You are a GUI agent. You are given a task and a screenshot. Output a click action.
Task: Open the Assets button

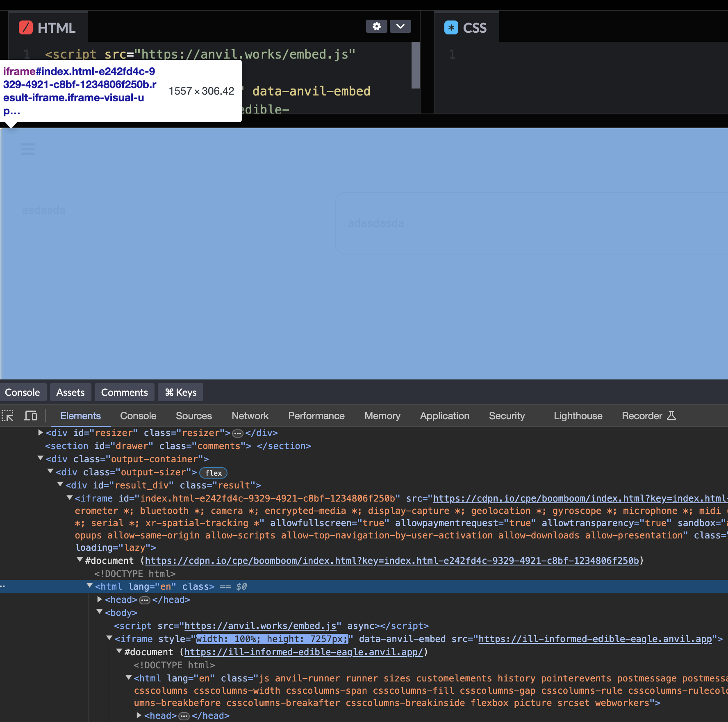pos(71,393)
